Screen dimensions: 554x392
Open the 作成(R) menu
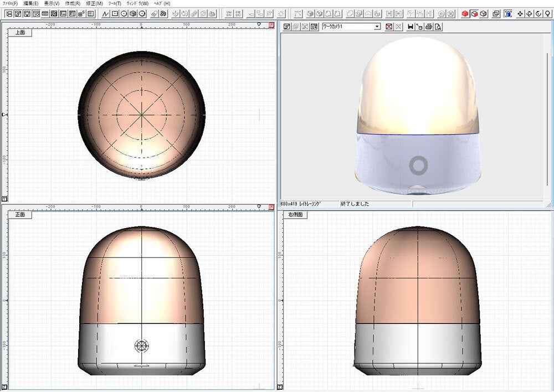pyautogui.click(x=73, y=3)
